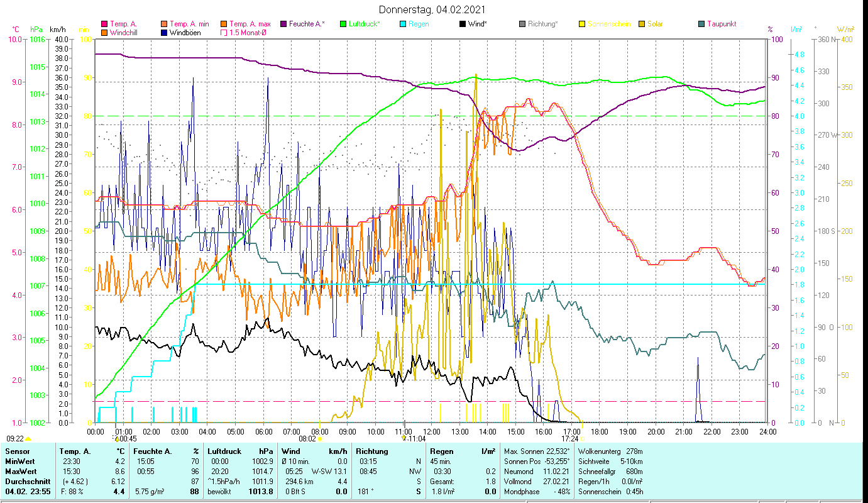Click the 'Windchill' legend label
This screenshot has height=503, width=868.
(x=125, y=32)
